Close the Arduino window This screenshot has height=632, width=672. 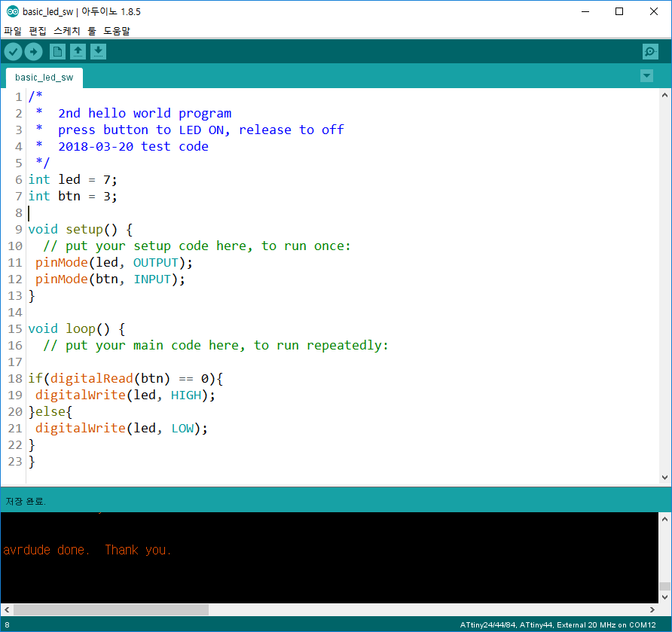point(654,11)
